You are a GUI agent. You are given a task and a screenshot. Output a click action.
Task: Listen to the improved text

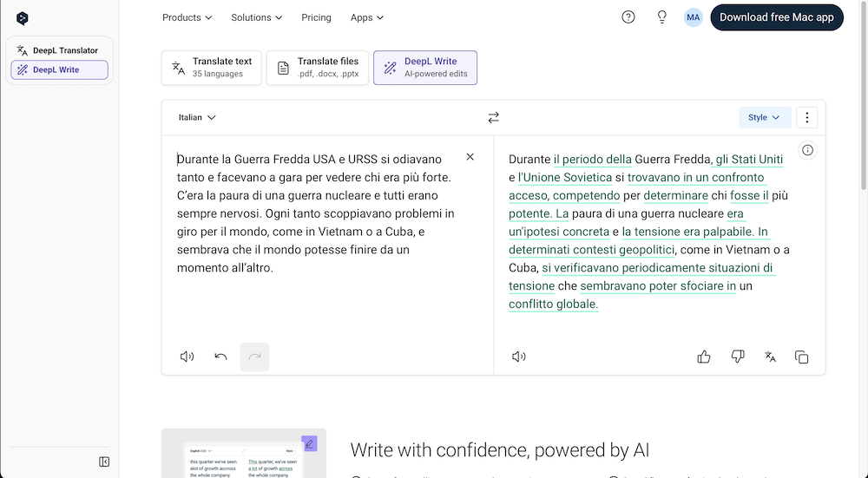(x=519, y=357)
